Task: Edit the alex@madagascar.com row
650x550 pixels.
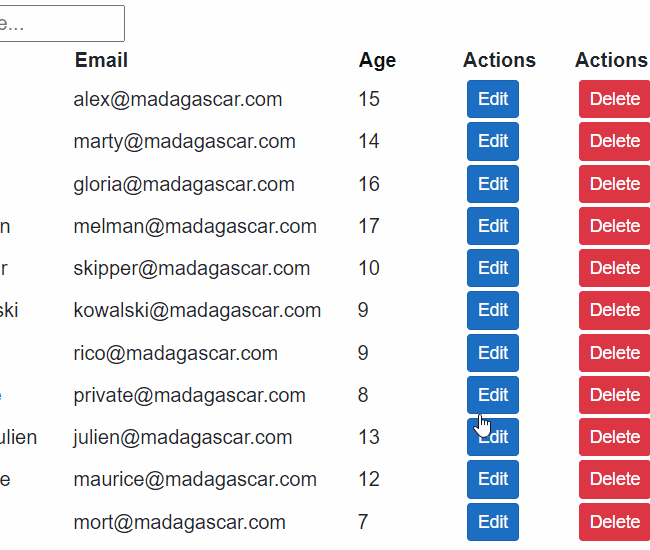Action: (x=493, y=99)
